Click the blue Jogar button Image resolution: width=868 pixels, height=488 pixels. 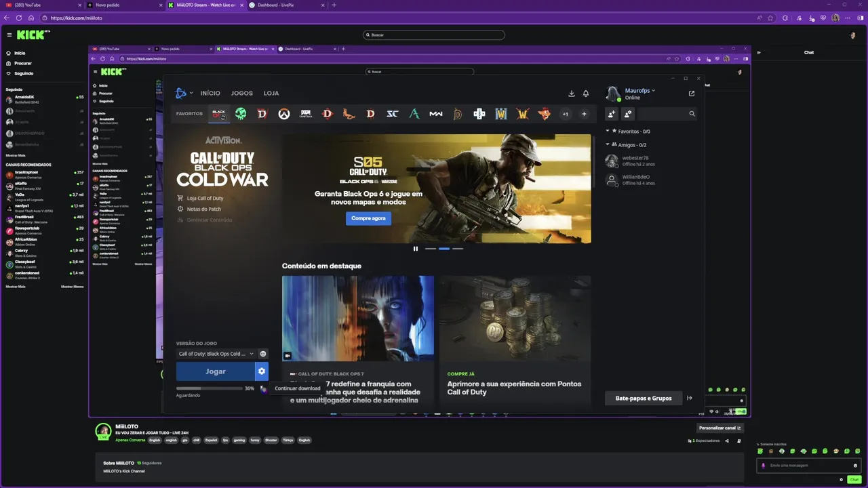point(216,371)
